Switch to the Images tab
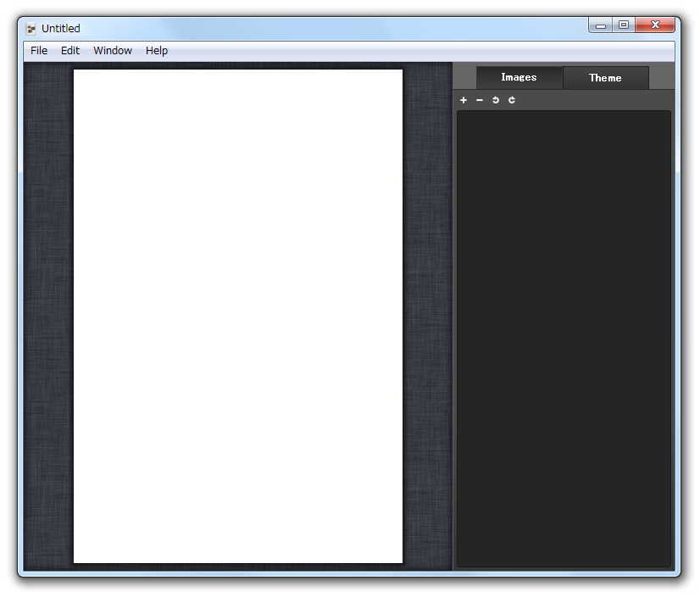 point(519,77)
